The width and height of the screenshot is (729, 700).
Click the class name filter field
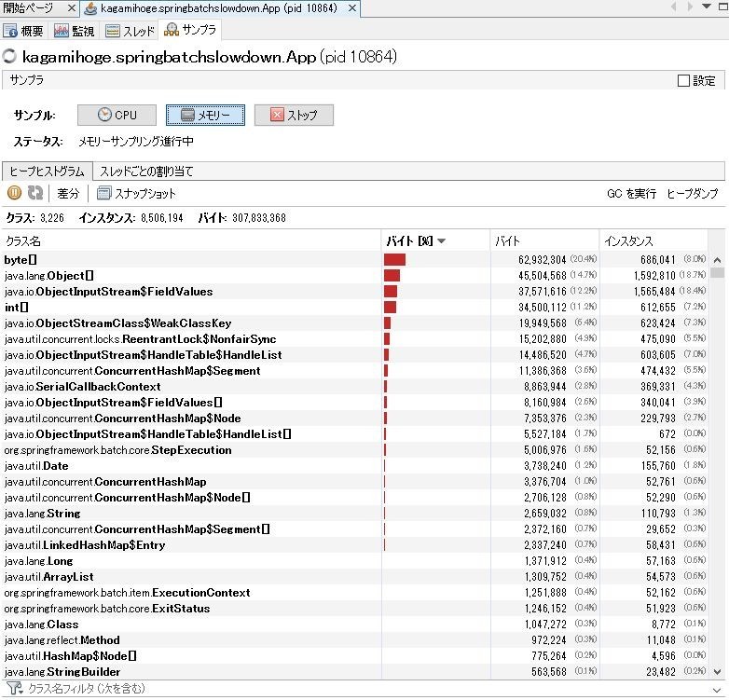(x=363, y=689)
